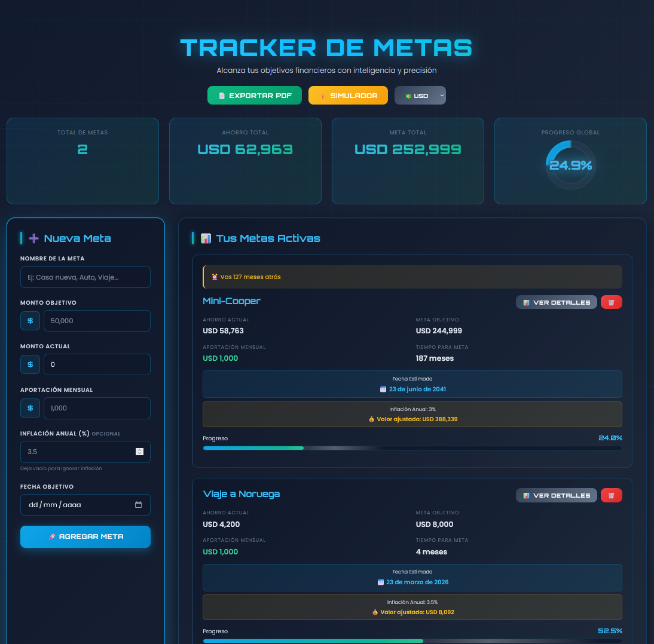654x644 pixels.
Task: Click the dollar icon beside Monto Objetivo
Action: tap(30, 321)
